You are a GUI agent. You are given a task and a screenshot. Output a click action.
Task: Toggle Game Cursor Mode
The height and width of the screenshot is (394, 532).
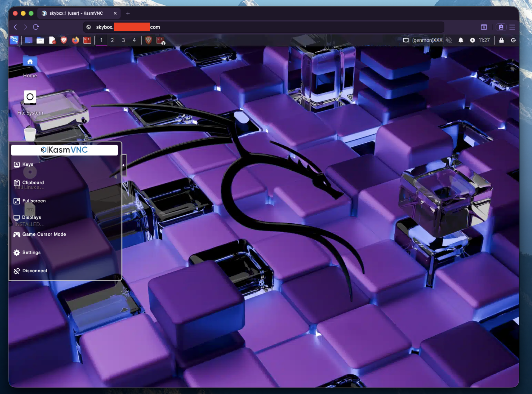(40, 234)
